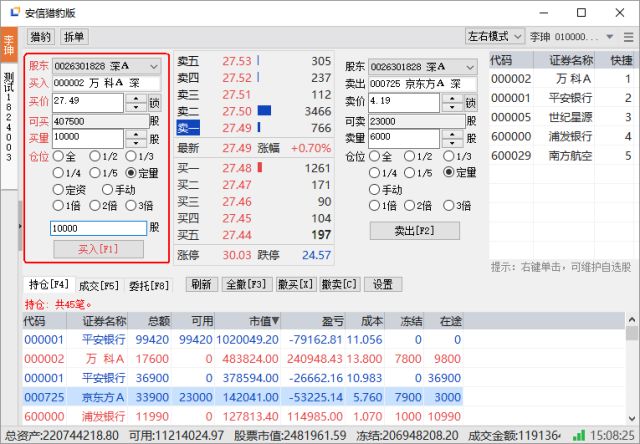This screenshot has width=640, height=444.
Task: Open the 拆单 tab at top
Action: point(74,37)
